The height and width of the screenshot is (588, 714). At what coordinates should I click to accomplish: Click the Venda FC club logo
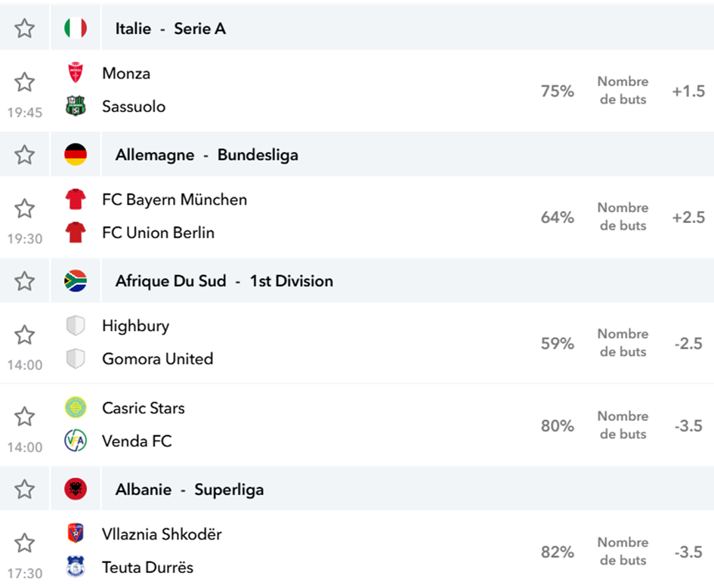[x=76, y=441]
